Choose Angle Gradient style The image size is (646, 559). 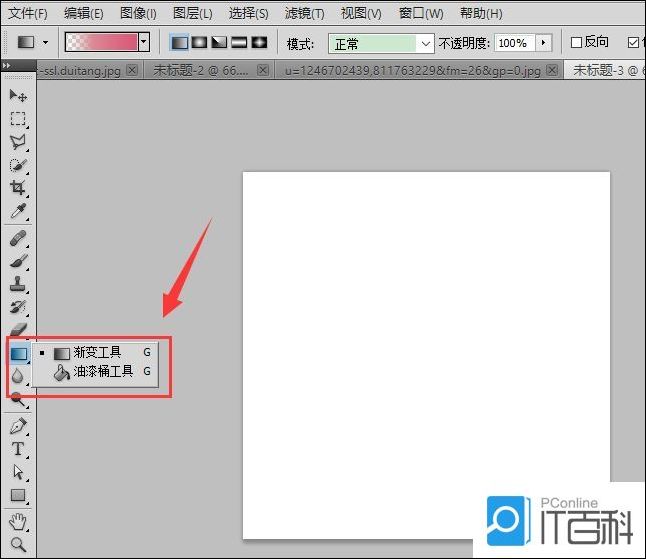(219, 42)
